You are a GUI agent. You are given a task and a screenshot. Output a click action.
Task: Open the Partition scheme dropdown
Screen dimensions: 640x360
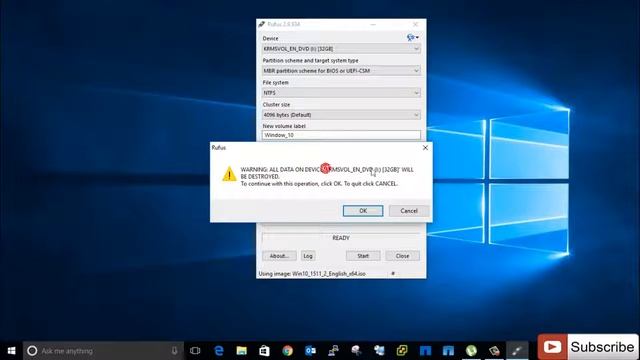[x=341, y=71]
